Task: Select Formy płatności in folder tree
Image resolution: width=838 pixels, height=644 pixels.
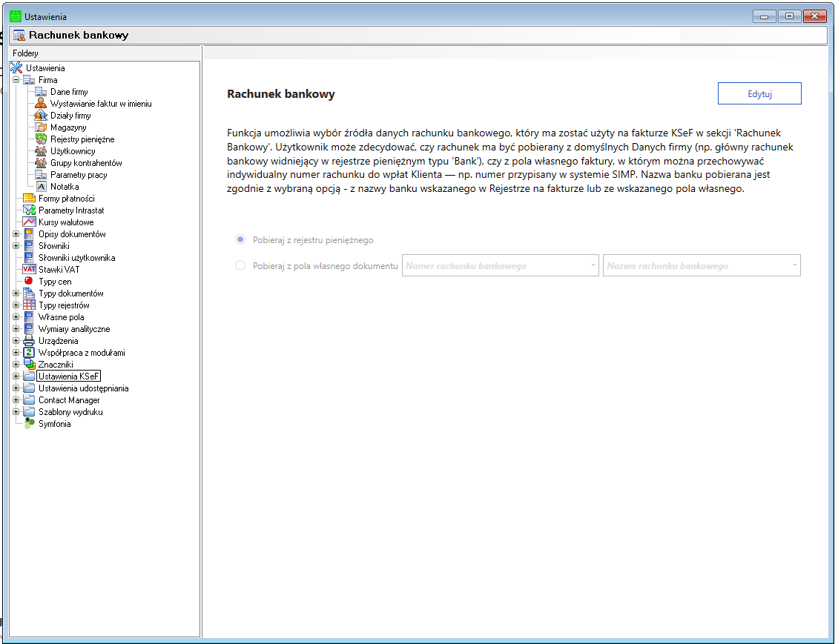Action: tap(66, 199)
